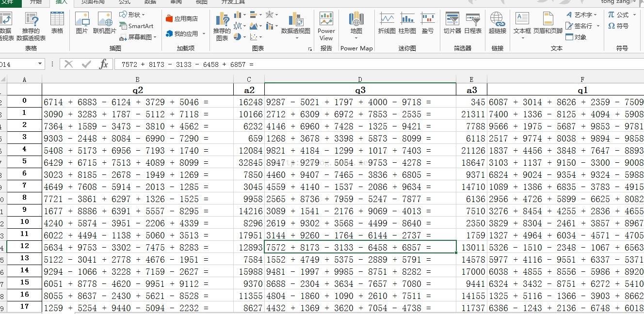Image resolution: width=644 pixels, height=314 pixels.
Task: Click the Enter checkmark in formula bar
Action: coord(86,64)
